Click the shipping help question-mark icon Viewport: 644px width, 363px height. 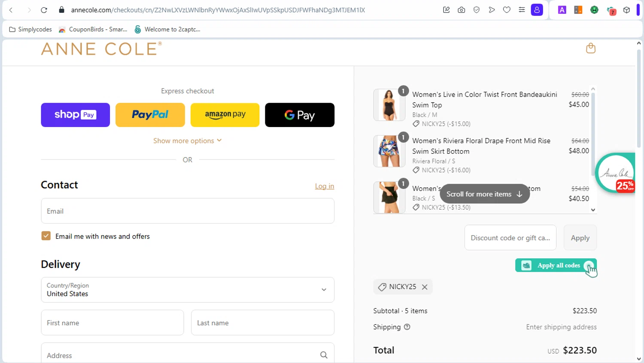tap(407, 327)
